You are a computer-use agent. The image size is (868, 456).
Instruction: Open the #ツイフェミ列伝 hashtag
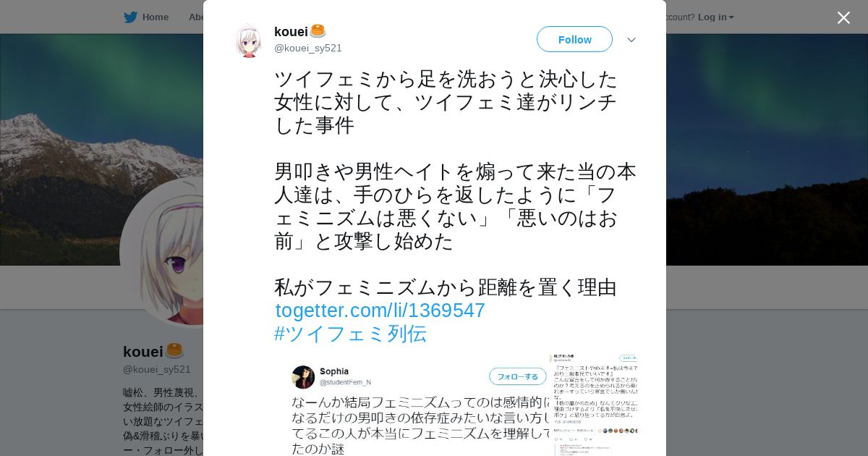[x=350, y=334]
